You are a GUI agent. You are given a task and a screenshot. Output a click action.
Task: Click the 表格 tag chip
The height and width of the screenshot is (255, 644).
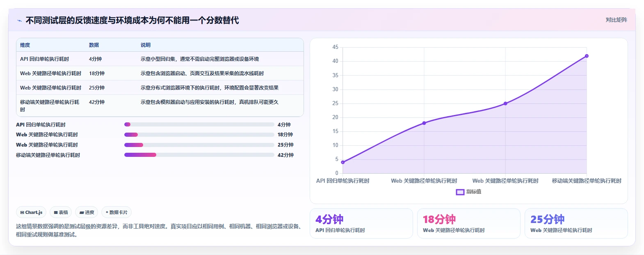61,212
